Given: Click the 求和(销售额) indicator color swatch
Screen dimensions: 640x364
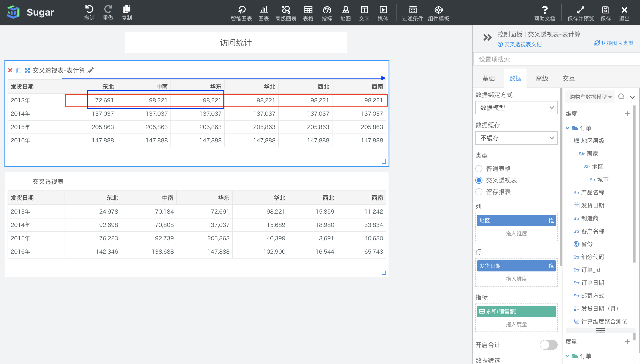Looking at the screenshot, I should pyautogui.click(x=482, y=312).
